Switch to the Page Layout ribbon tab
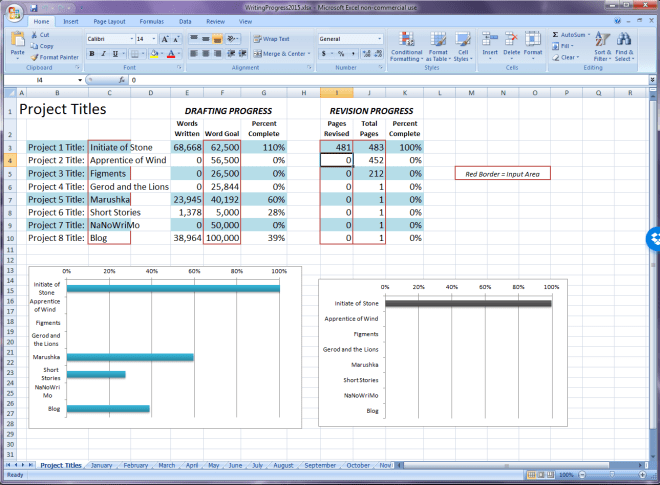Viewport: 660px width, 485px height. [109, 20]
